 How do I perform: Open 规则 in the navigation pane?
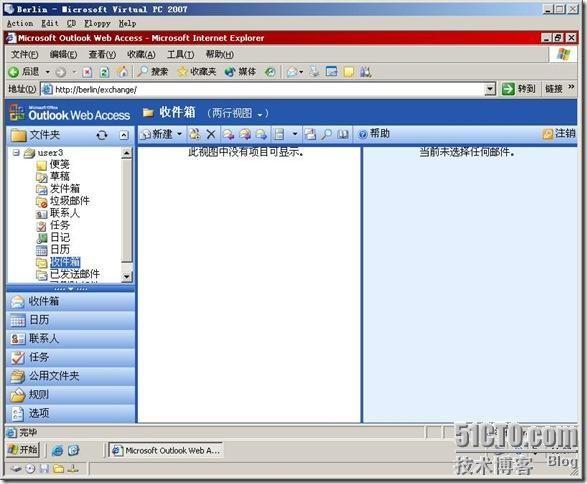point(70,395)
